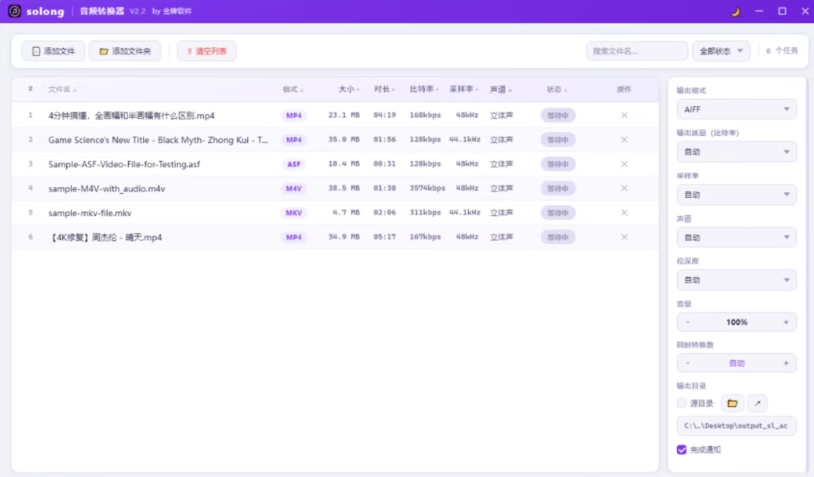The image size is (814, 477).
Task: Click the 添加文件 button
Action: click(53, 51)
